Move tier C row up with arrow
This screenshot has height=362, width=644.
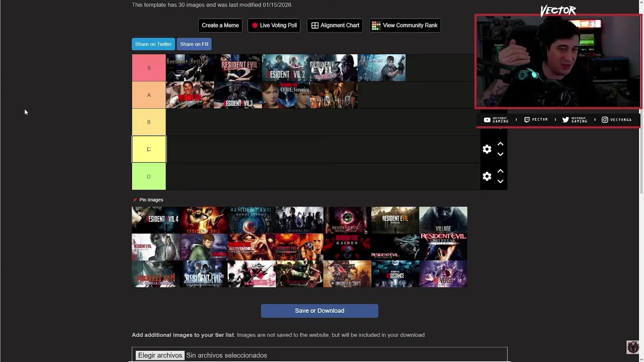[500, 144]
